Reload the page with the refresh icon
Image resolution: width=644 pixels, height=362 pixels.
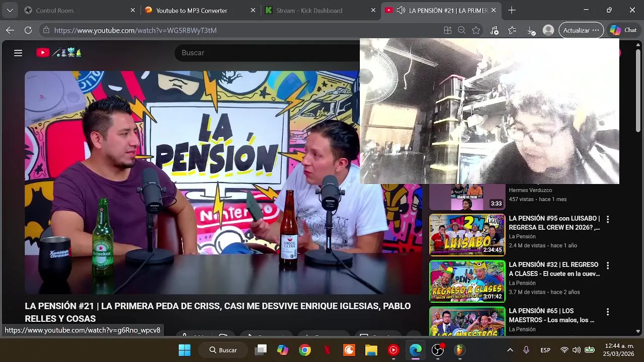[28, 30]
